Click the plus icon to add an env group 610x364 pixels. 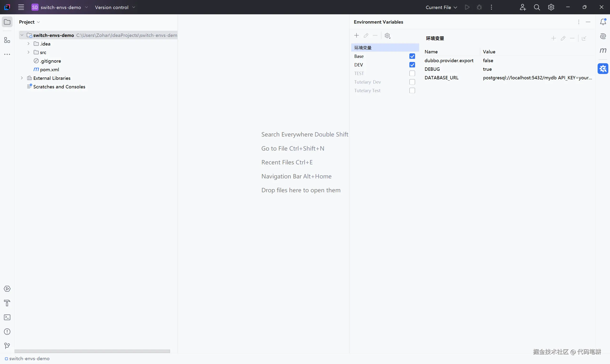(356, 35)
